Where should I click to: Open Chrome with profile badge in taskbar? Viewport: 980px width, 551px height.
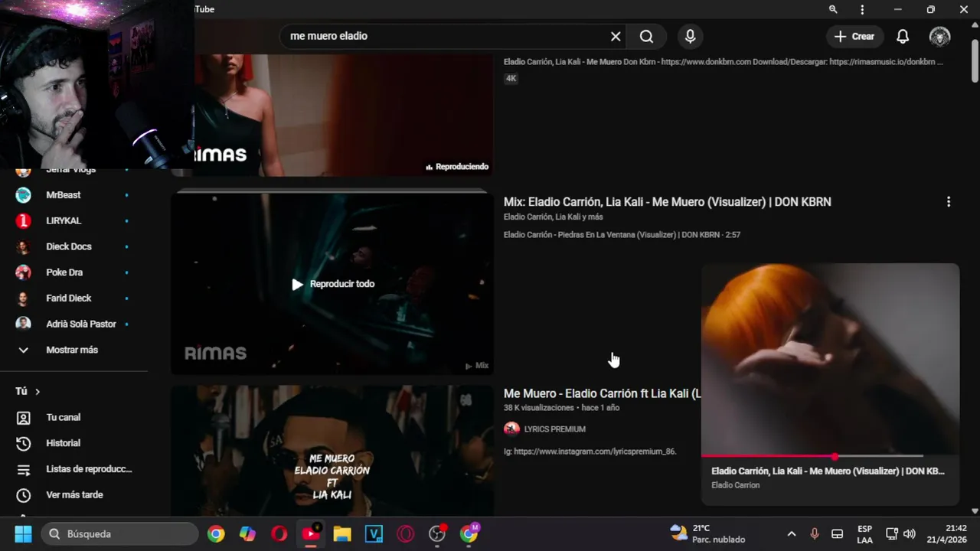point(469,533)
